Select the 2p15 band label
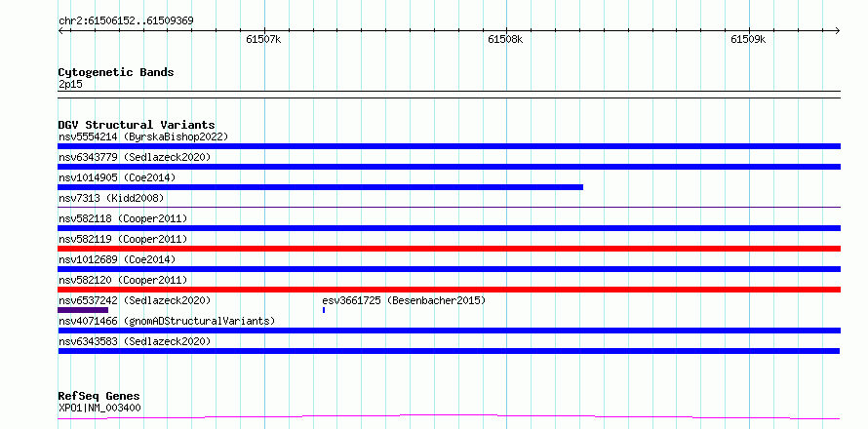The image size is (868, 429). [x=70, y=84]
